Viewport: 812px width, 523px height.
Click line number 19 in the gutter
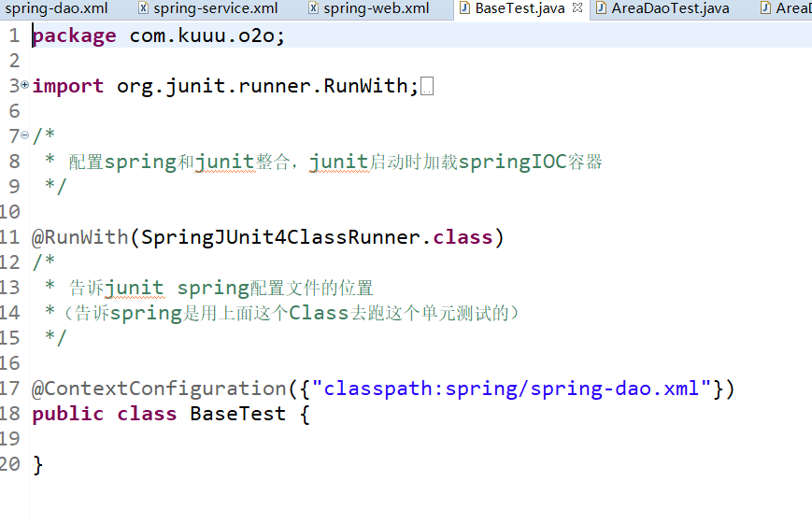(10, 439)
